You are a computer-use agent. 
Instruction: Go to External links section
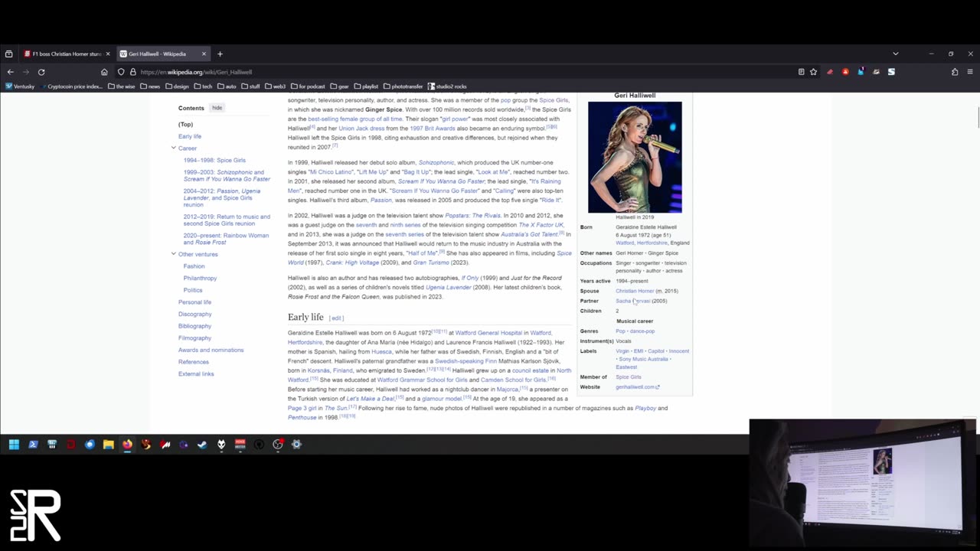pos(196,374)
